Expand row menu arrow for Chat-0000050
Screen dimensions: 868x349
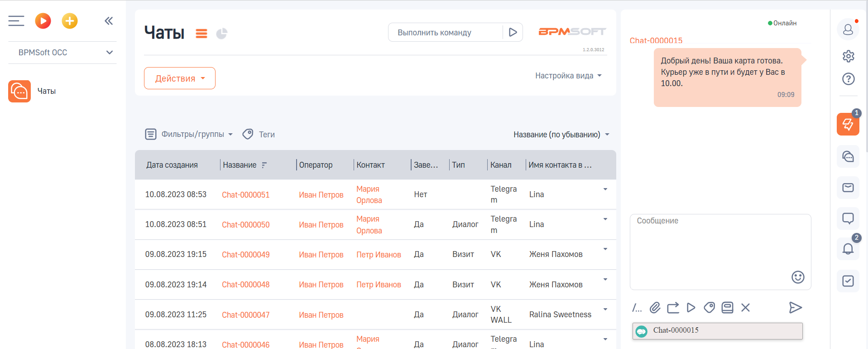point(605,219)
